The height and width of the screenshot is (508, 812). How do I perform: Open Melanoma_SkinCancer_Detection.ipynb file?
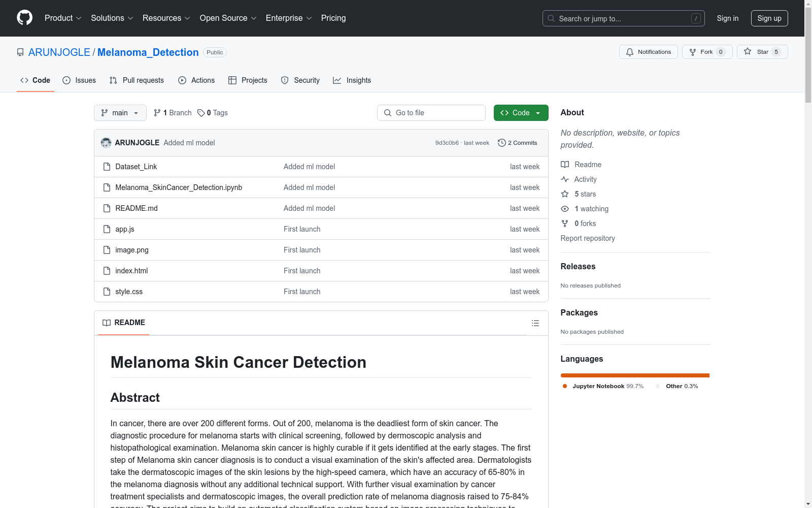pos(179,187)
